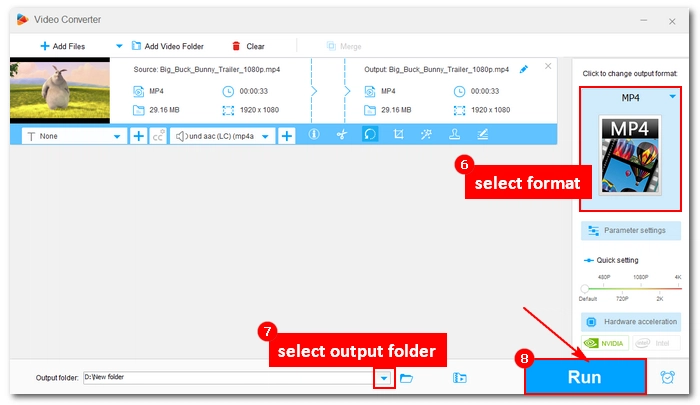Show file information icon

coord(314,134)
